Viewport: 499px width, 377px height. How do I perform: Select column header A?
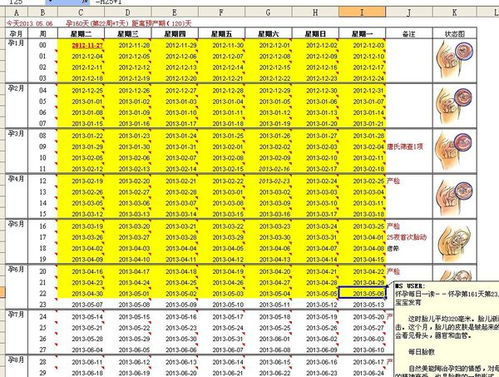(16, 13)
